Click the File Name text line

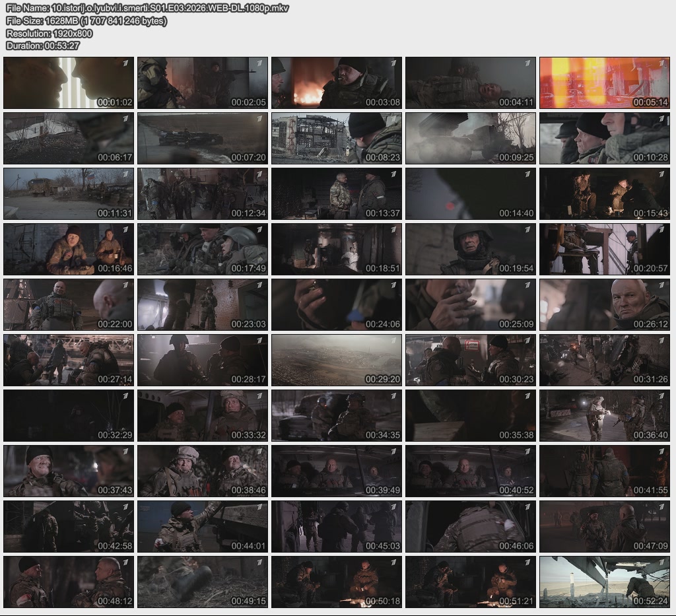[147, 8]
